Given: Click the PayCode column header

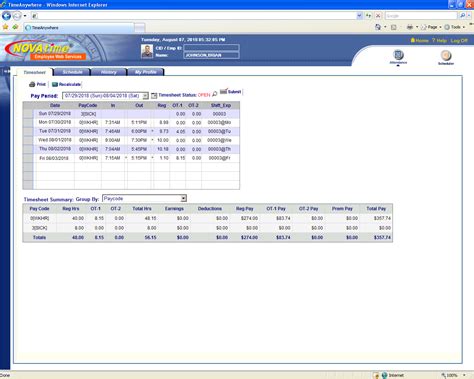Looking at the screenshot, I should [88, 105].
